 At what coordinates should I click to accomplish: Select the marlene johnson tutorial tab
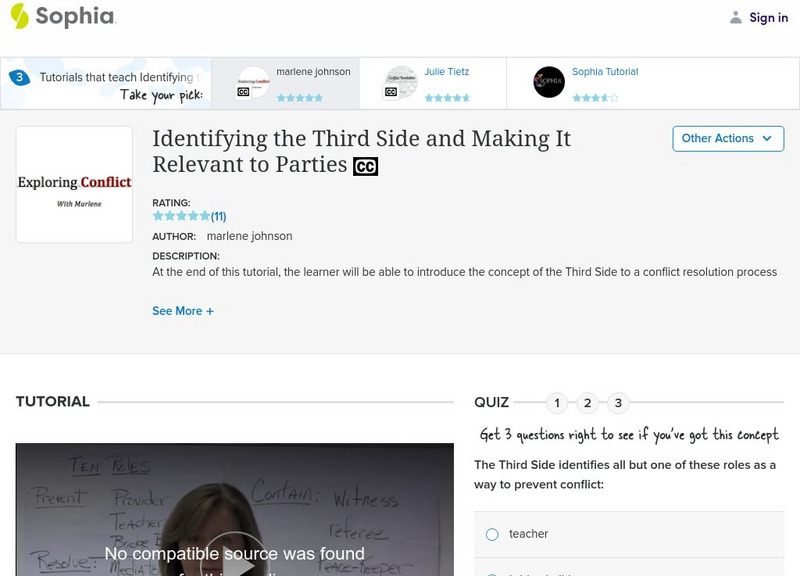click(285, 83)
